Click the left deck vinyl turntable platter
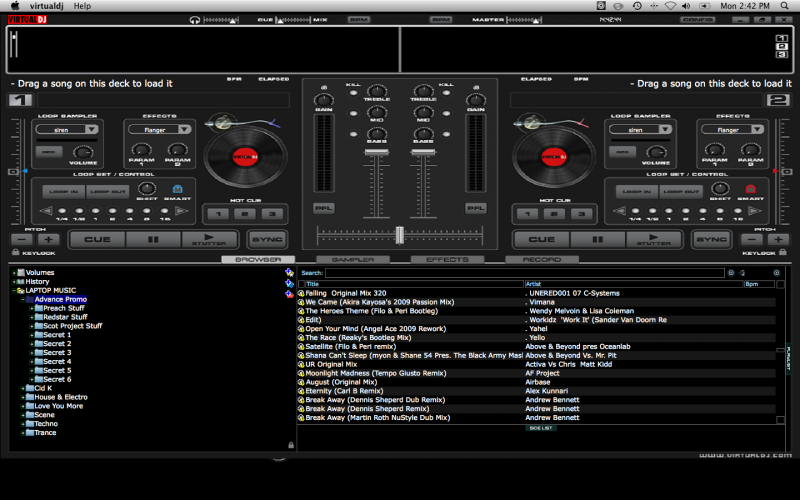This screenshot has width=800, height=500. coord(244,158)
